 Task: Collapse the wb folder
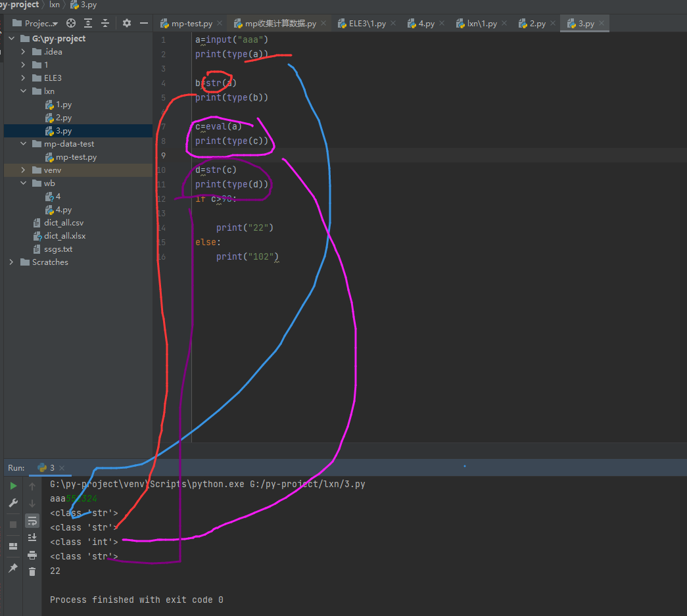(x=23, y=183)
